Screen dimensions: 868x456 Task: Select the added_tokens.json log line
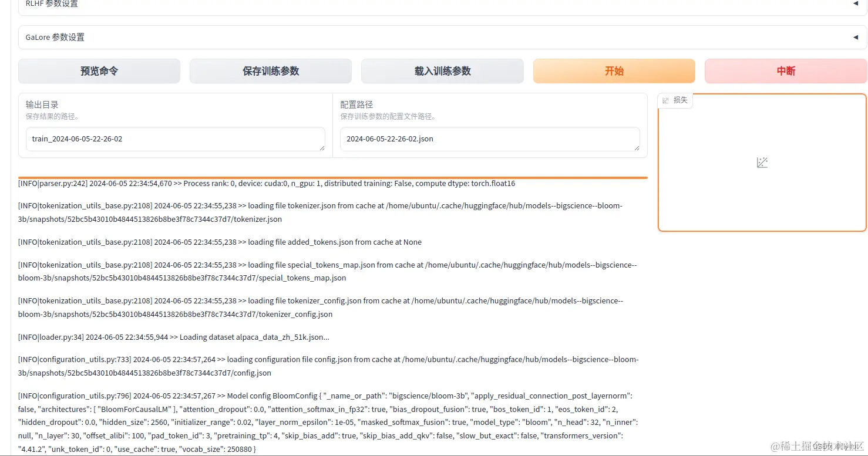[220, 242]
